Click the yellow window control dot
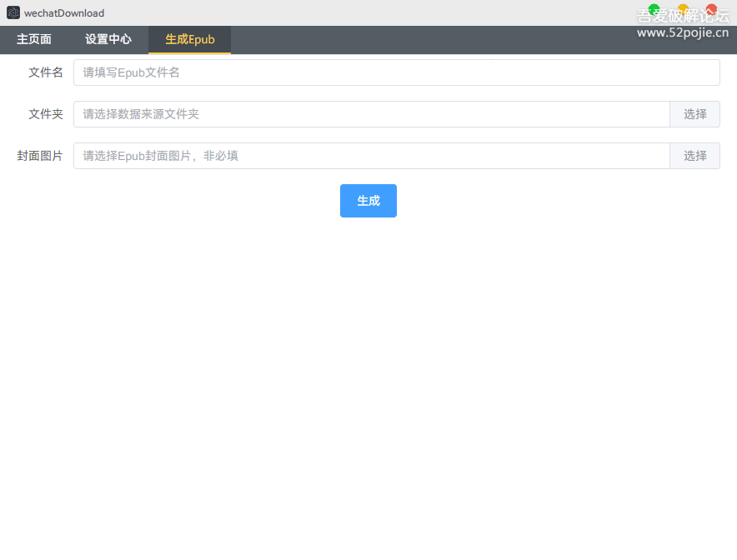 click(x=683, y=9)
